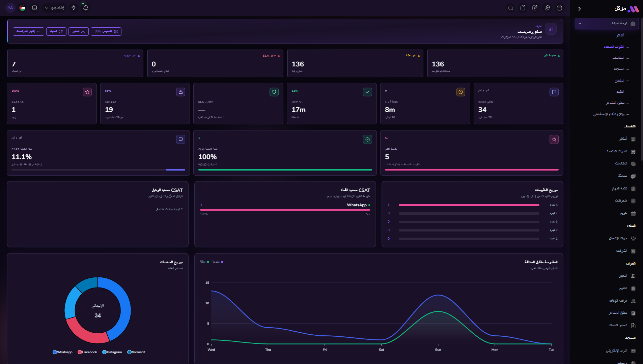
Task: Toggle the light bulb theme switcher
Action: (x=74, y=8)
